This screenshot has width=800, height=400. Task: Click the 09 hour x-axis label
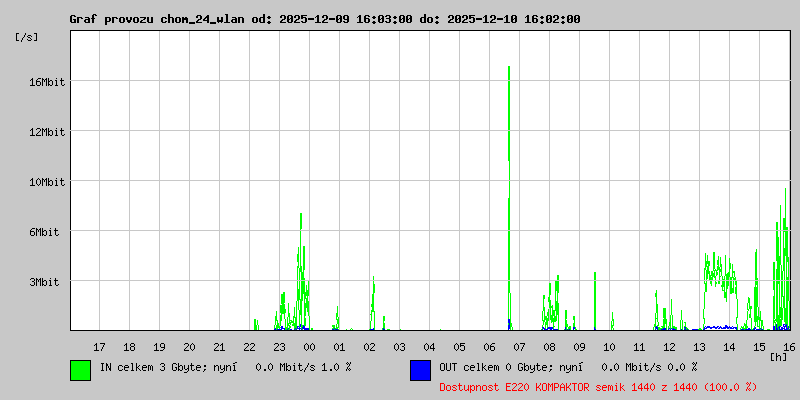[580, 347]
